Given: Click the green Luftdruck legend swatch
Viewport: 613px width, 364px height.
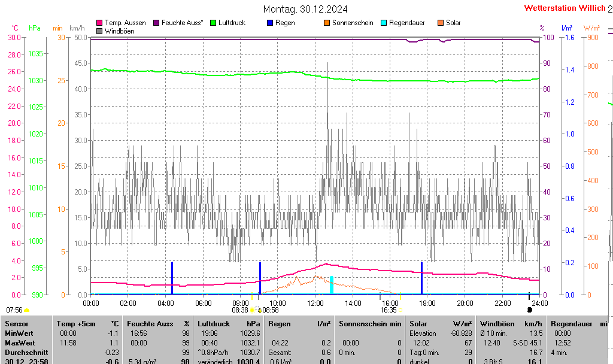Looking at the screenshot, I should pyautogui.click(x=213, y=23).
